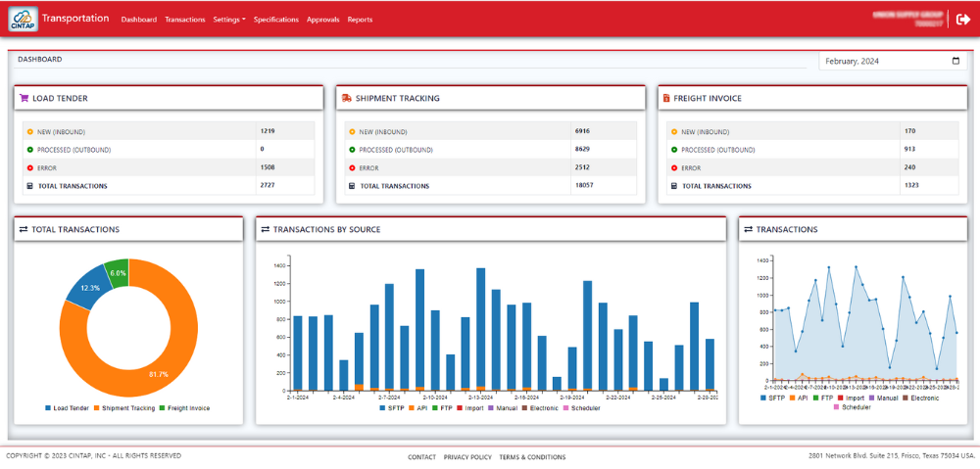Click Load Tender total 2727
The image size is (980, 469).
pos(268,185)
